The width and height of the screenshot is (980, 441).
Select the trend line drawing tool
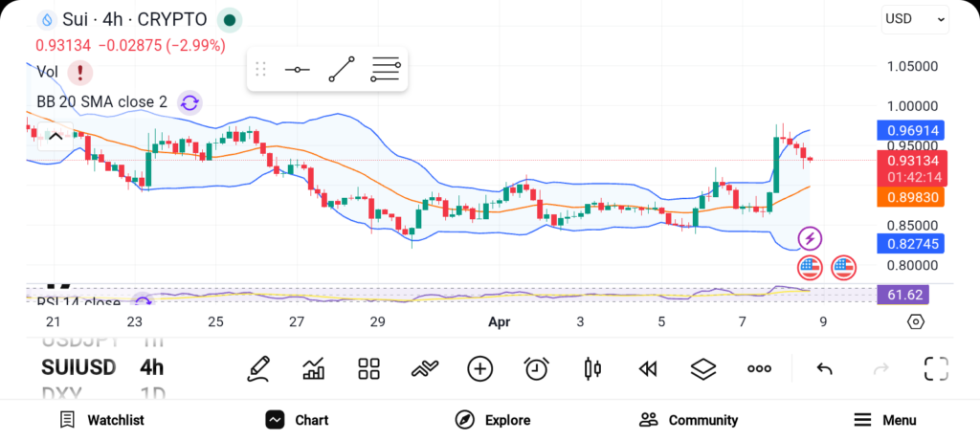click(x=341, y=70)
